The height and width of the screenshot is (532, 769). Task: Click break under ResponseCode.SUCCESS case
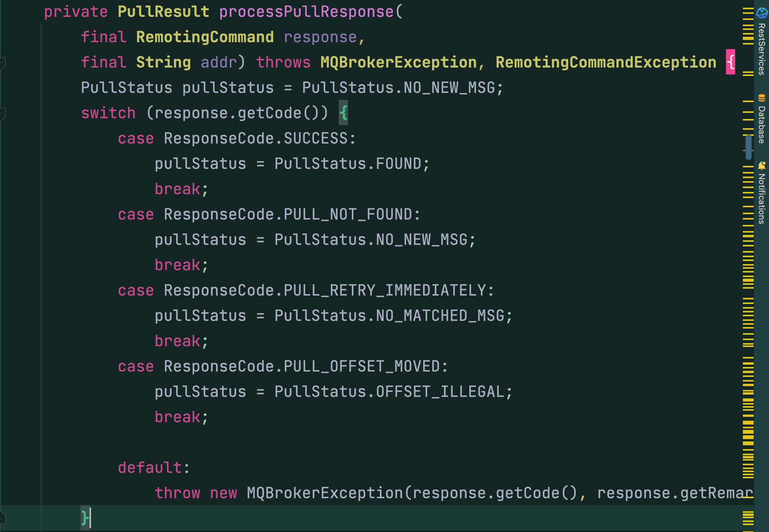180,188
